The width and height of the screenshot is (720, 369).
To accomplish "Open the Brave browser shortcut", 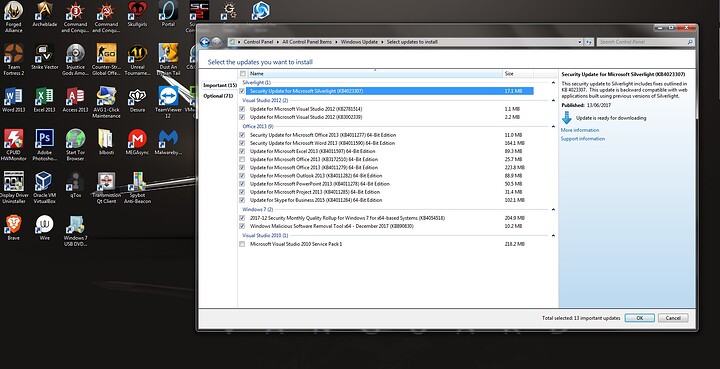I will [x=13, y=228].
